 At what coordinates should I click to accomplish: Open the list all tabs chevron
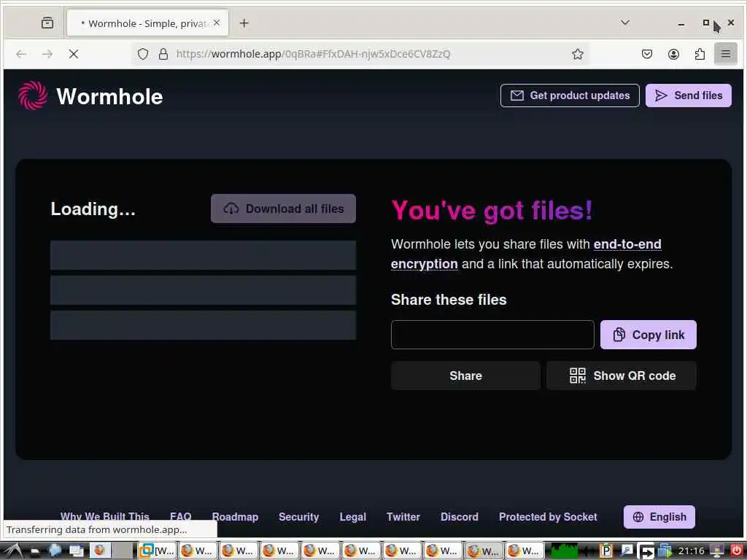(625, 23)
